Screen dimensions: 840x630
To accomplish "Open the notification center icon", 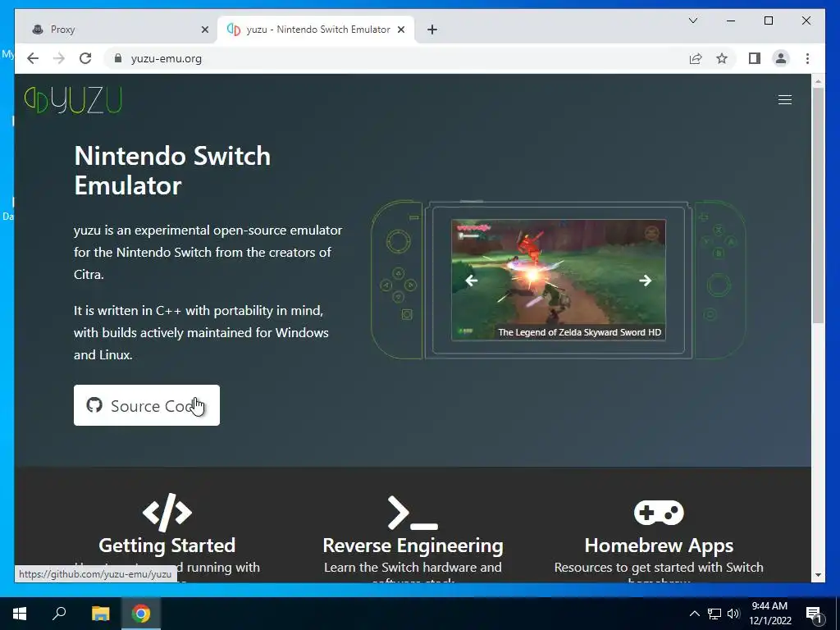I will coord(815,614).
